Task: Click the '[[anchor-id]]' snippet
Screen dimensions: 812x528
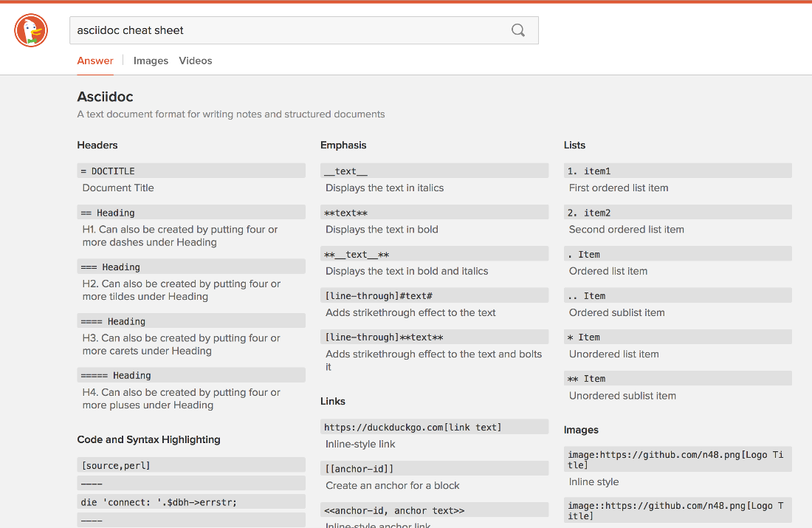Action: coord(435,468)
